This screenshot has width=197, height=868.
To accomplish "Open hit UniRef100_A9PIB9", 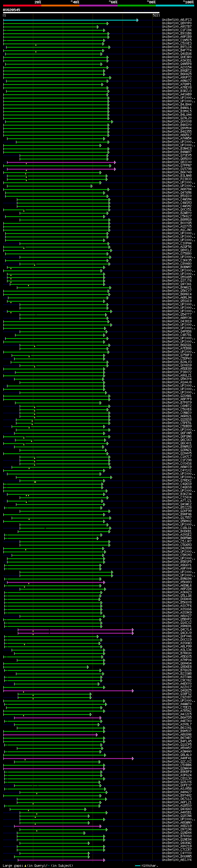I will 177,37.
